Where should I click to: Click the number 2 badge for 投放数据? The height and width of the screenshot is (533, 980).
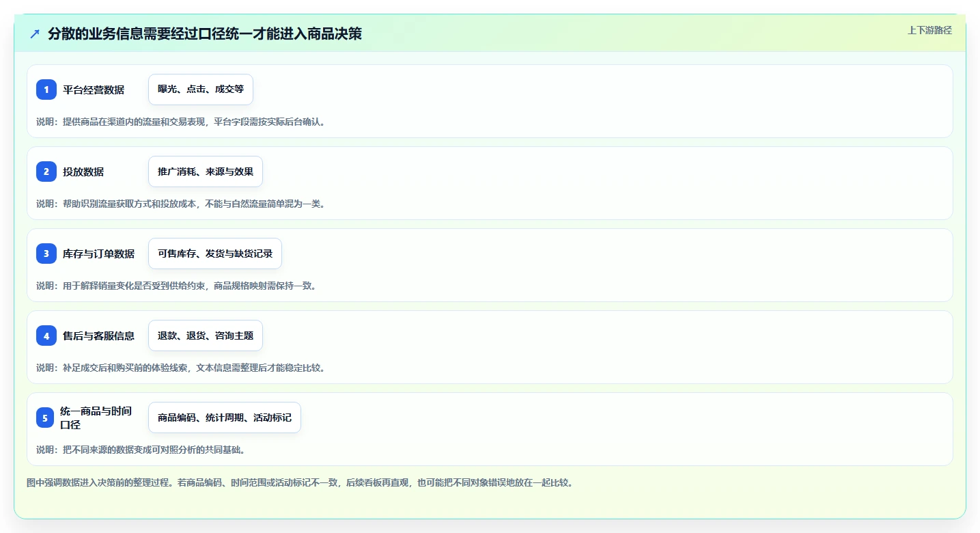click(46, 172)
